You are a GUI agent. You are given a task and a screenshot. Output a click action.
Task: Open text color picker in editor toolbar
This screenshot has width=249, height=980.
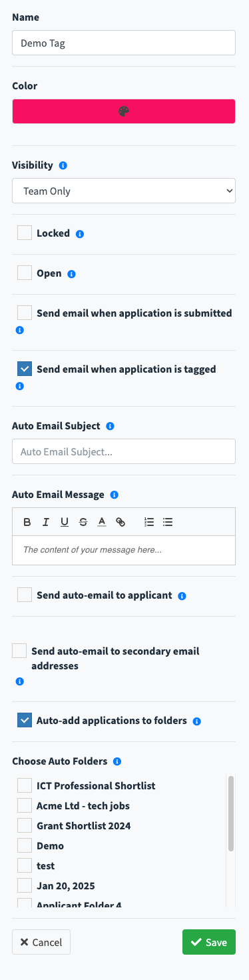pos(101,522)
